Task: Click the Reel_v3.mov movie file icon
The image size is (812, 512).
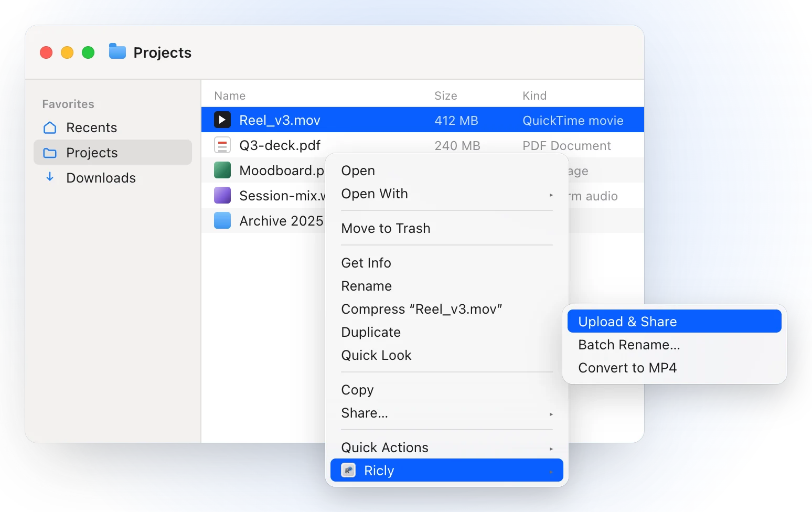Action: [222, 120]
